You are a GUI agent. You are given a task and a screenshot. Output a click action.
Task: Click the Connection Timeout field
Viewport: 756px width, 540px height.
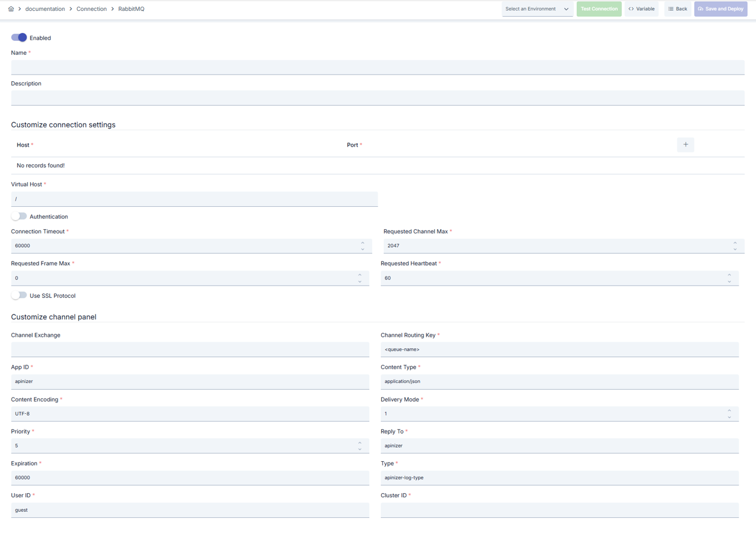tap(191, 246)
